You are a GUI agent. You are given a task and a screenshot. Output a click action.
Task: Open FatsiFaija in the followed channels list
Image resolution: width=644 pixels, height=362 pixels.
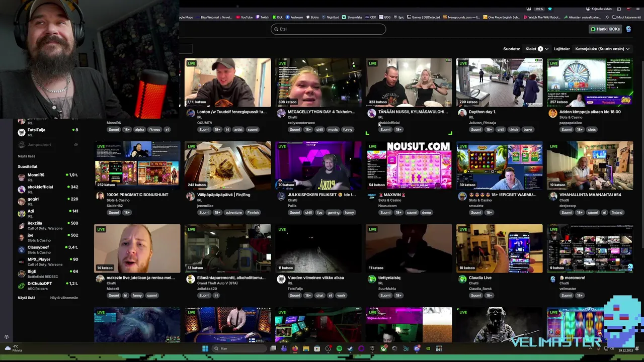coord(48,132)
